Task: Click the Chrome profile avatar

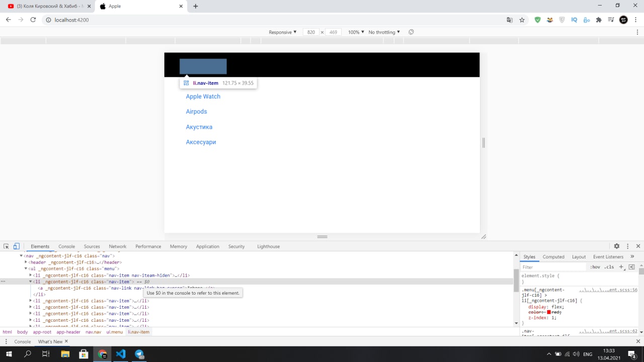Action: tap(623, 20)
